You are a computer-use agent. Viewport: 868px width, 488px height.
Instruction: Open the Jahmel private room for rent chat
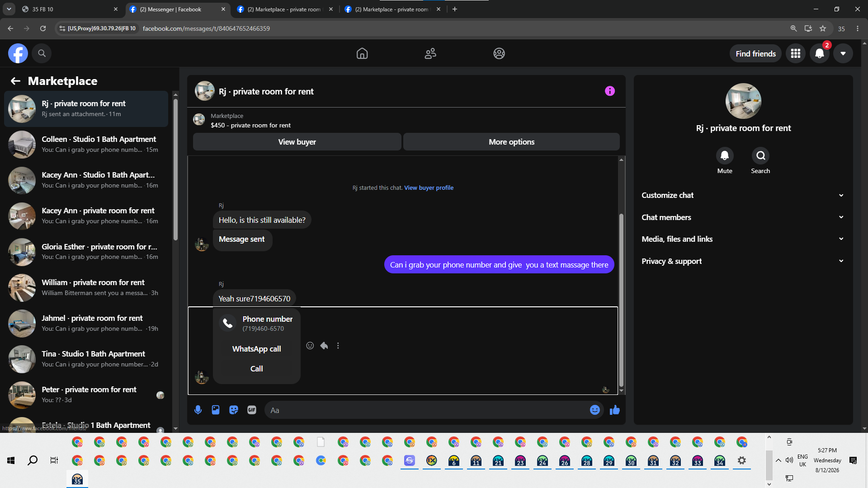point(86,324)
